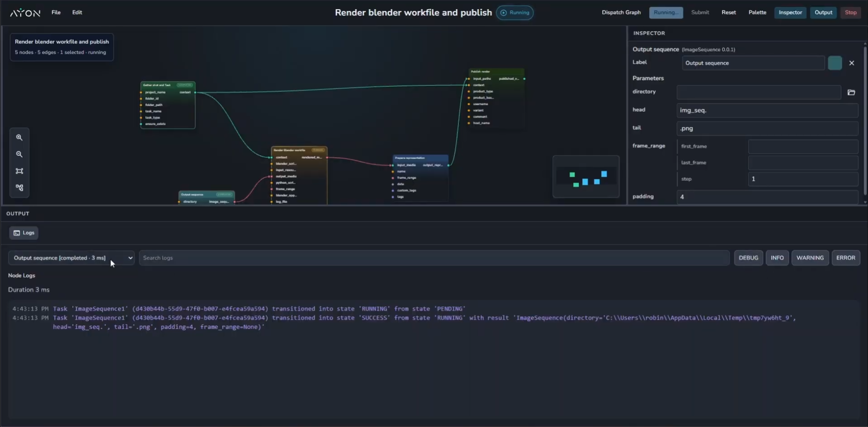Click the blender_scri... input port
The width and height of the screenshot is (868, 427).
tap(271, 164)
